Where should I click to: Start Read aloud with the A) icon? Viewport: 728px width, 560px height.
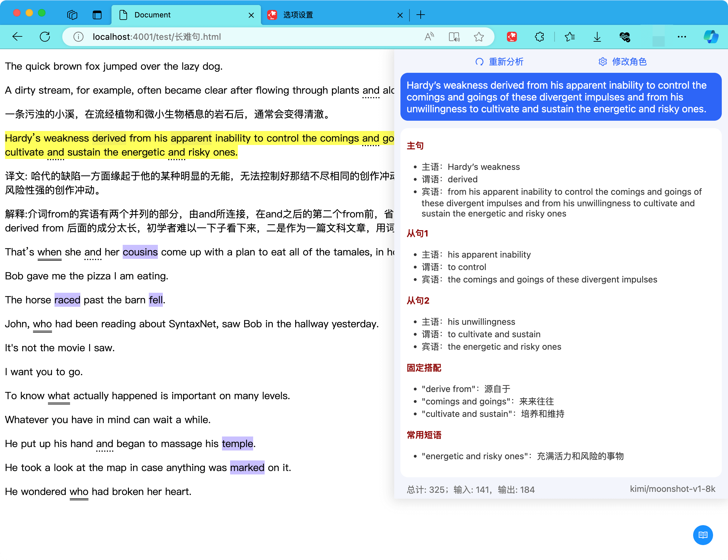429,37
